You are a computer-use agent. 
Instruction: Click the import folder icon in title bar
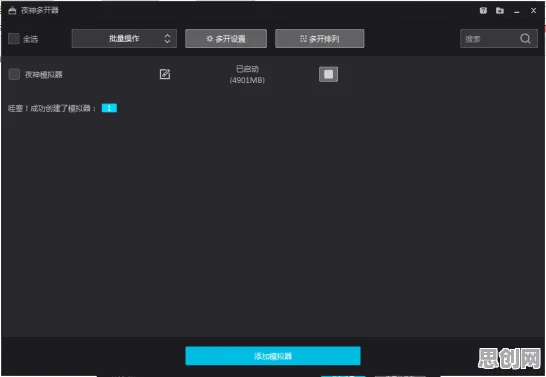coord(500,10)
